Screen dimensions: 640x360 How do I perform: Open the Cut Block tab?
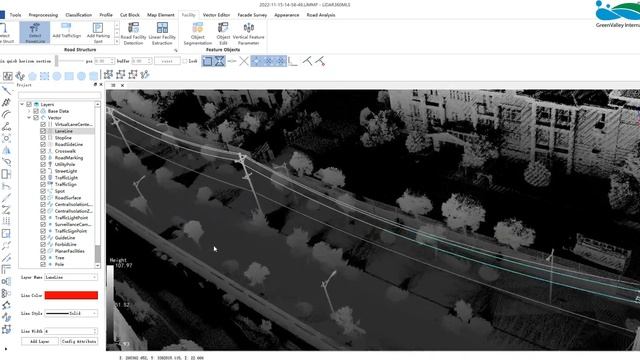click(130, 15)
